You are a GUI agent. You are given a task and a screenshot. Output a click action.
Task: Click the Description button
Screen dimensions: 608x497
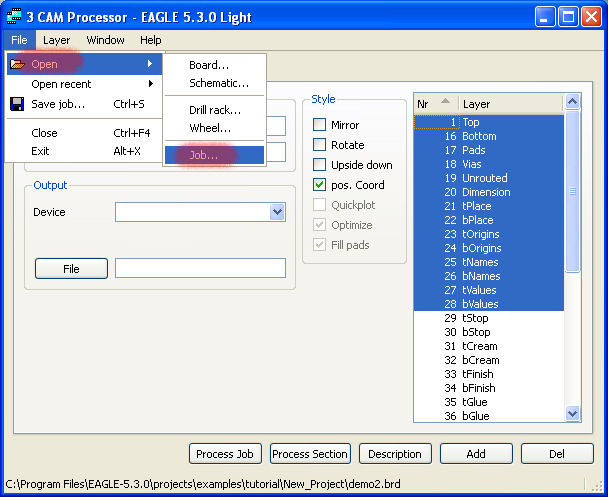click(x=395, y=454)
